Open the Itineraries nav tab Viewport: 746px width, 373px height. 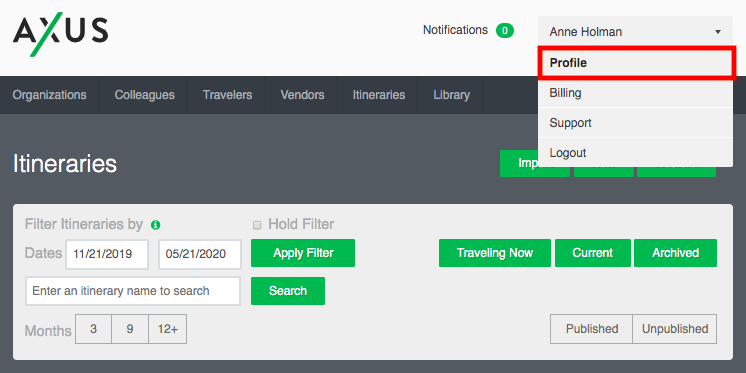tap(379, 95)
